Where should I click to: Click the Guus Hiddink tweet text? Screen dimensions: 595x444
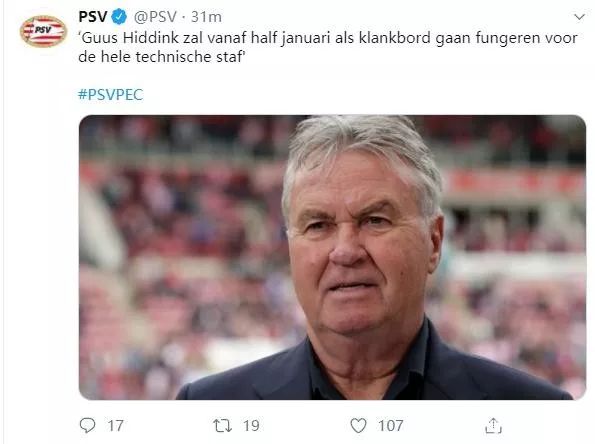pyautogui.click(x=328, y=47)
